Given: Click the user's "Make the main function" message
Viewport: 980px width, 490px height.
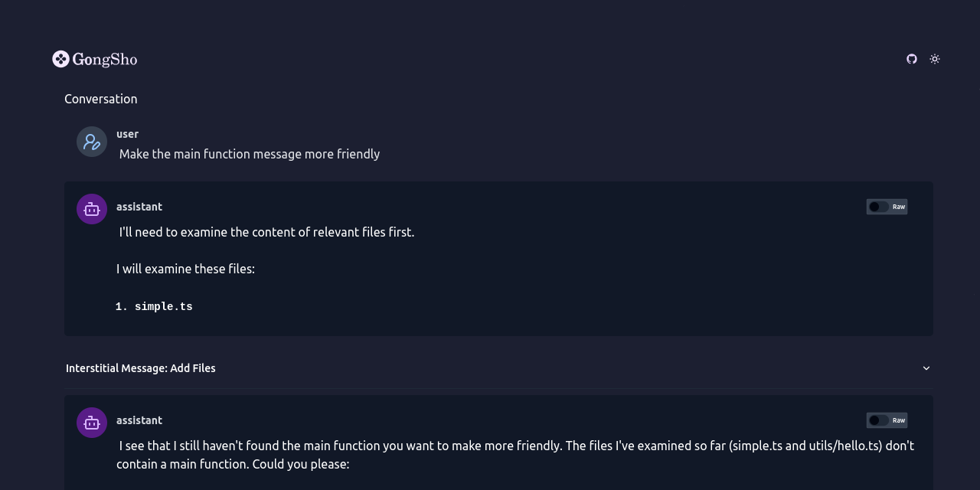Looking at the screenshot, I should click(x=250, y=154).
